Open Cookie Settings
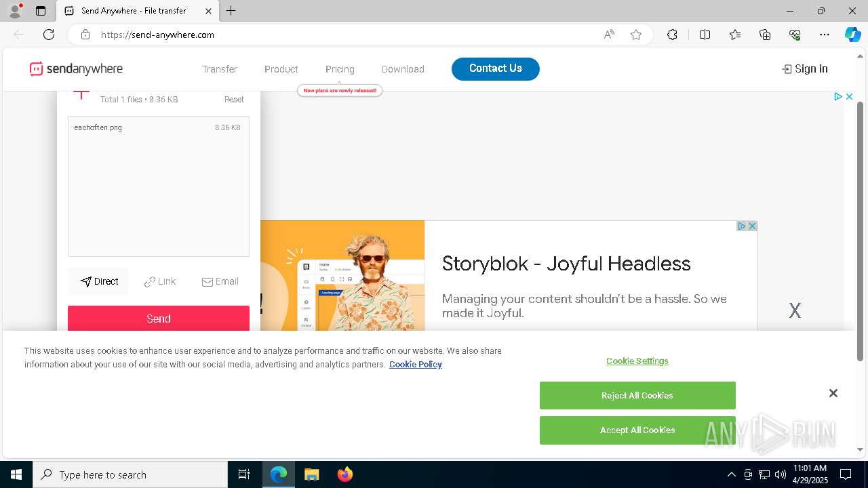The image size is (868, 488). tap(637, 361)
